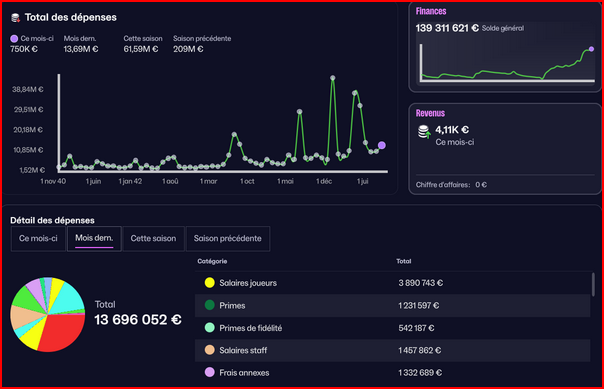Viewport: 604px width, 389px height.
Task: Click the lilac Frais annexes swatch
Action: tap(210, 372)
